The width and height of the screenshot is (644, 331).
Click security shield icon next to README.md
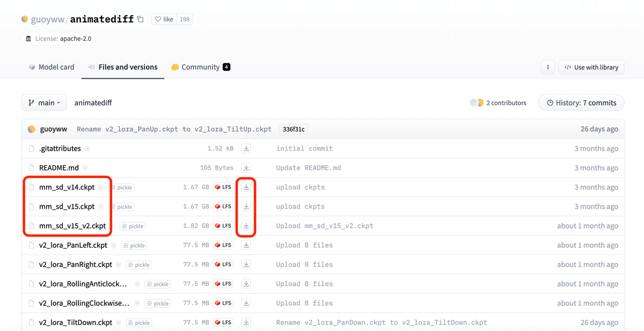(x=85, y=168)
